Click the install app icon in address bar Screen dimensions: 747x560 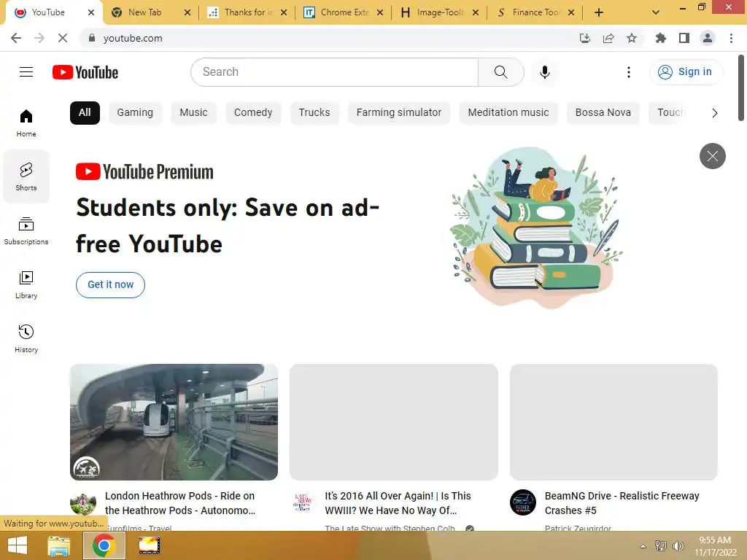click(584, 38)
